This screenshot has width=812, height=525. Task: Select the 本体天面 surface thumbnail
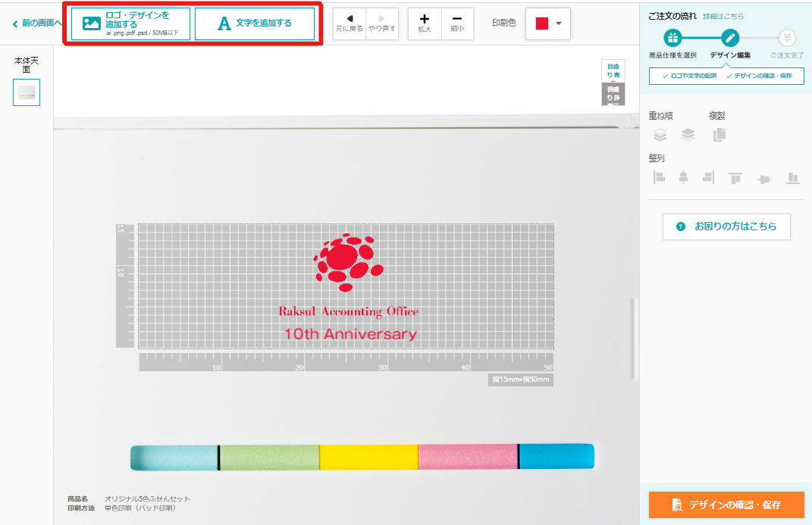click(27, 92)
